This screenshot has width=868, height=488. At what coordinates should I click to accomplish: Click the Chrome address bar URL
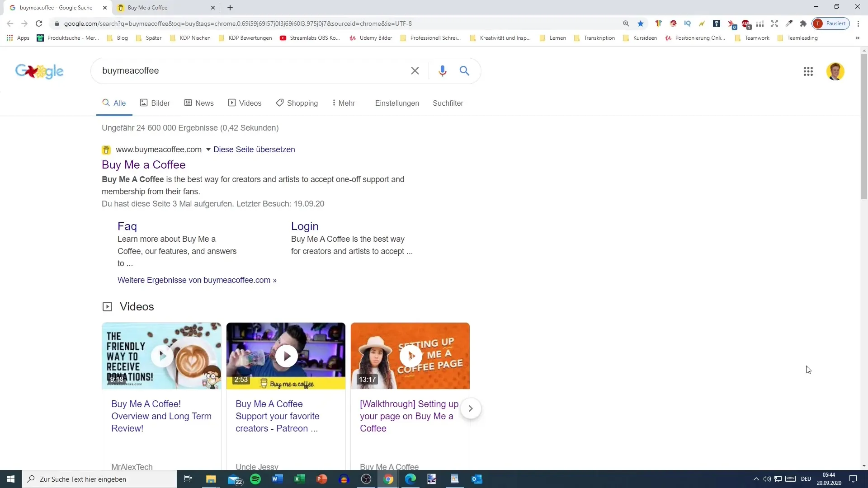click(238, 23)
